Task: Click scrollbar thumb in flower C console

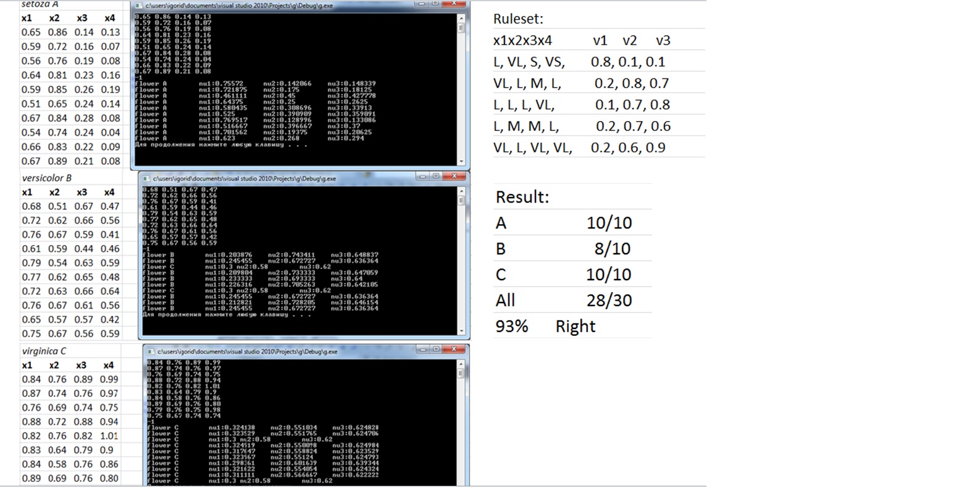Action: (461, 373)
